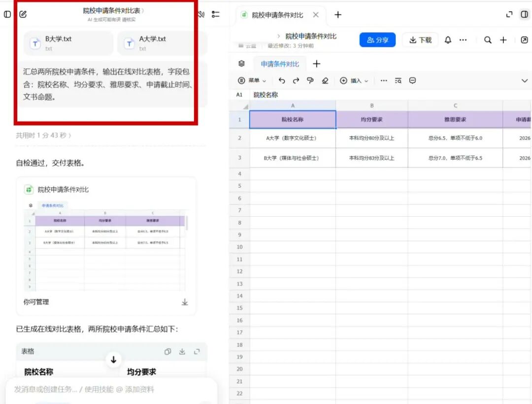Toggle the left sidebar panel icon
Viewport: 532px width, 404px height.
click(x=7, y=14)
